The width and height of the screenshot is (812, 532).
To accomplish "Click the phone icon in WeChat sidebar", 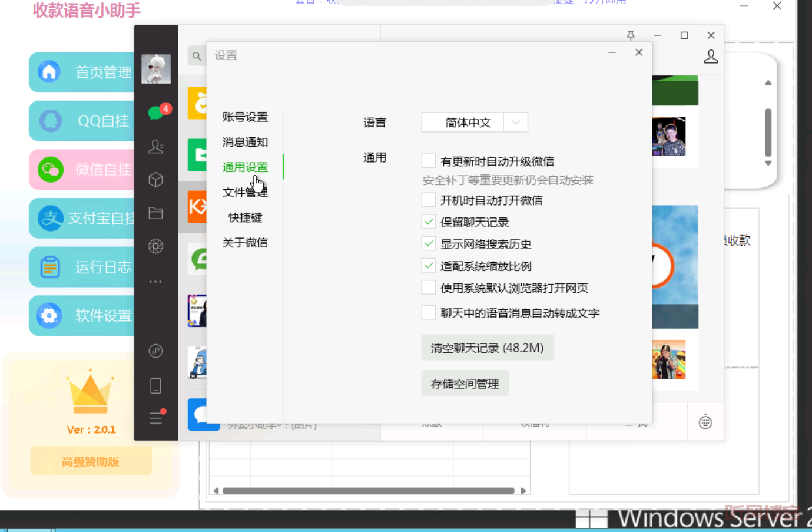I will pos(155,386).
